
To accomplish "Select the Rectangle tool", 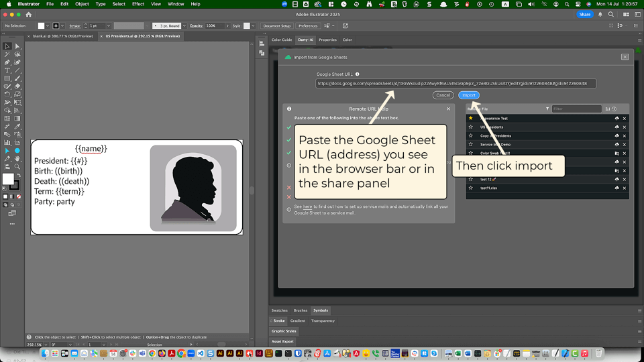I will tap(7, 78).
